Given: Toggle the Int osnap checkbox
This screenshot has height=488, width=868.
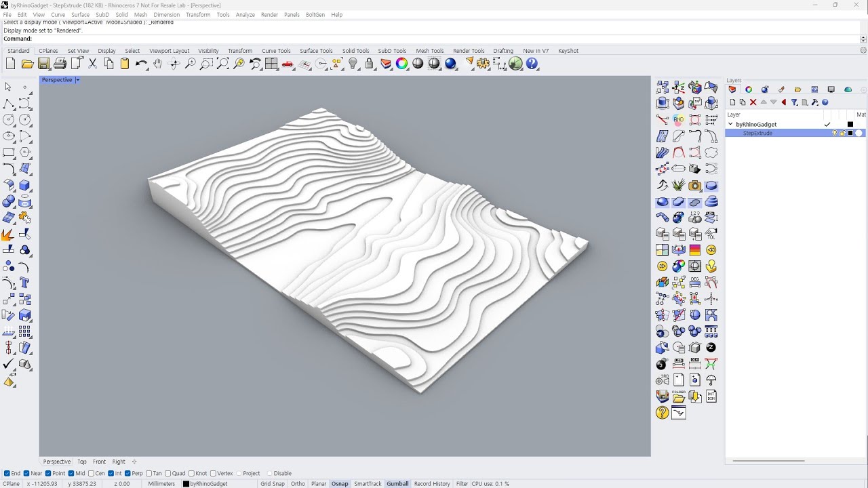Looking at the screenshot, I should pos(111,473).
